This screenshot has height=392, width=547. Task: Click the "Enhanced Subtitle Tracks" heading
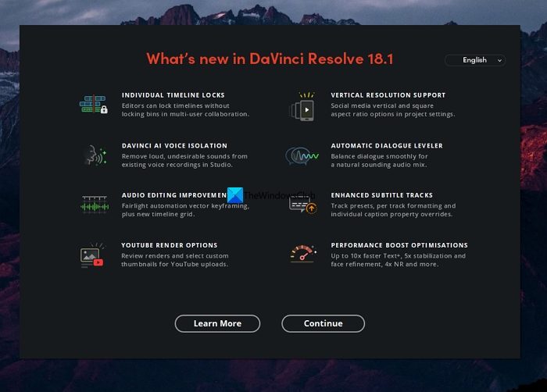point(382,195)
